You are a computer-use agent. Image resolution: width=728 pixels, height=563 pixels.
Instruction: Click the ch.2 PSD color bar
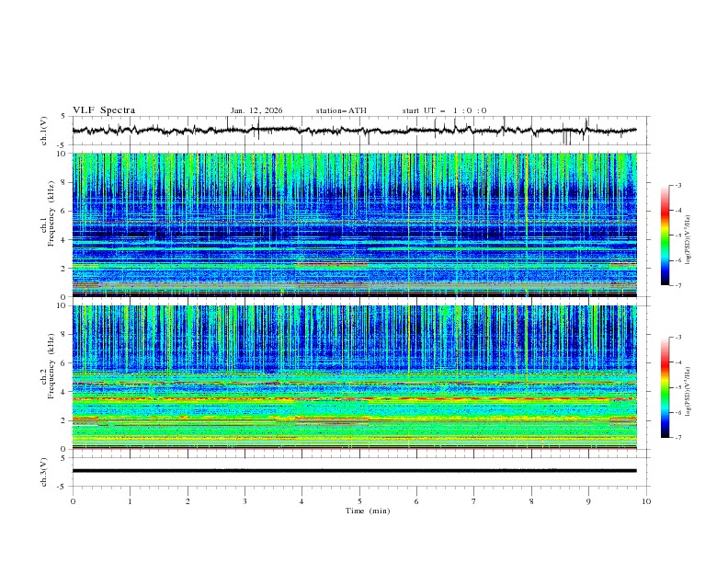click(x=665, y=387)
